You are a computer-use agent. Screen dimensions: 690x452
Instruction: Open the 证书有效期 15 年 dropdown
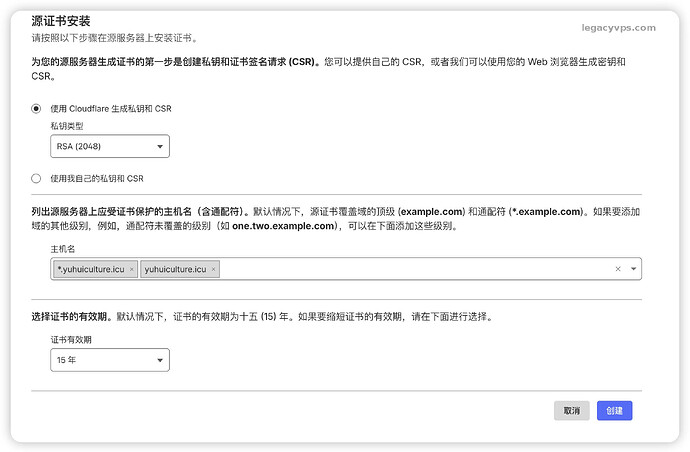[x=110, y=360]
